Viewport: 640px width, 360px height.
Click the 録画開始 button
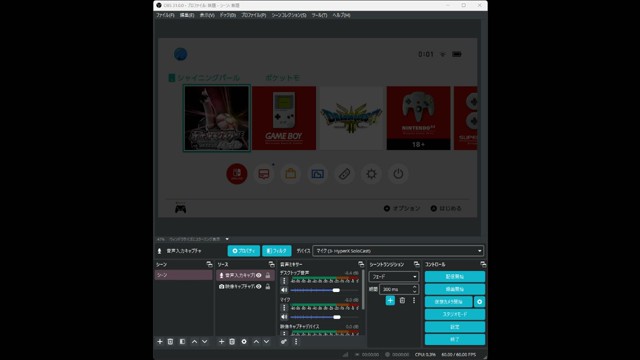(x=455, y=289)
